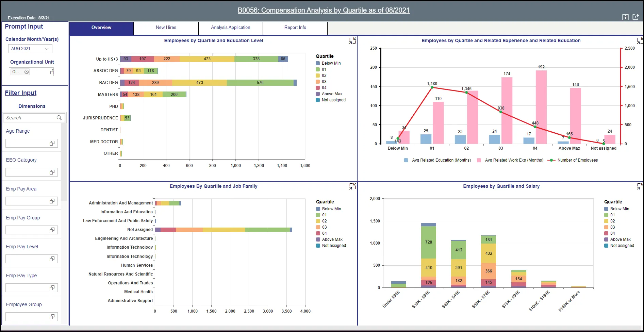Click into the Dimensions search field

click(30, 118)
